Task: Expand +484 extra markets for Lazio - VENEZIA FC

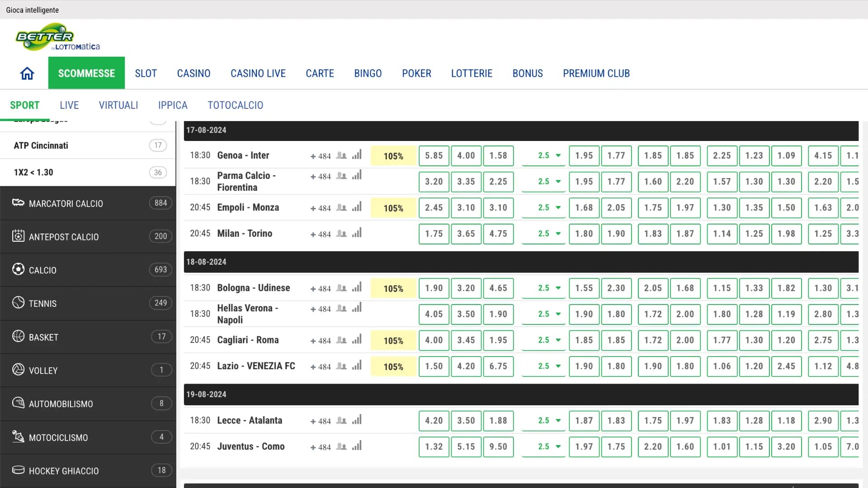Action: pos(321,366)
